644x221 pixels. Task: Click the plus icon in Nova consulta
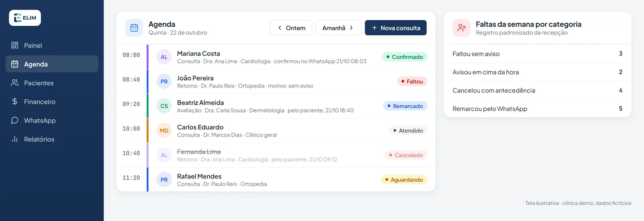pyautogui.click(x=374, y=28)
